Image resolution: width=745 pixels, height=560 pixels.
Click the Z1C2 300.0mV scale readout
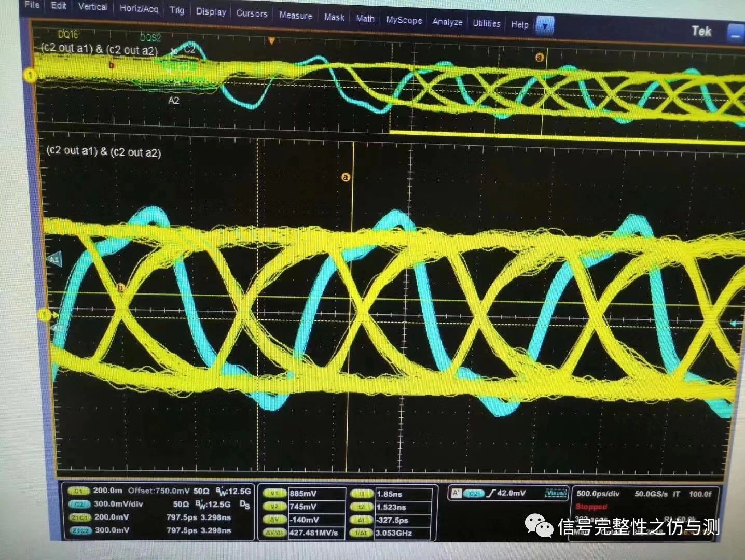(113, 530)
